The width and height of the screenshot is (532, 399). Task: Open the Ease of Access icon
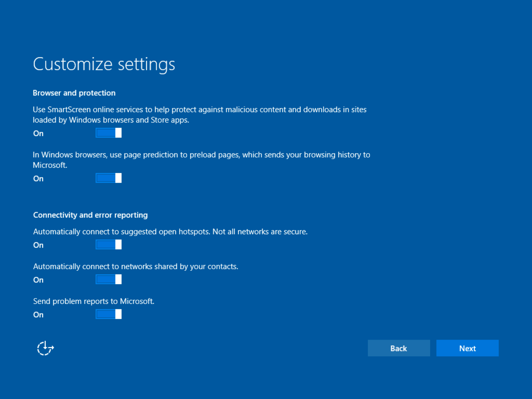click(x=45, y=348)
